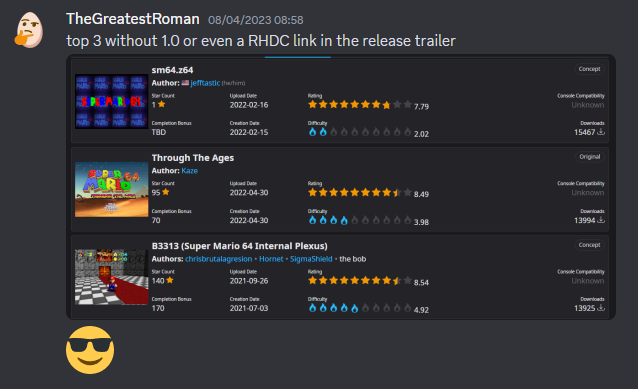Open the B3313 Super Mario 64 Internal Plexus title
Screen dimensions: 638x389
coord(240,246)
